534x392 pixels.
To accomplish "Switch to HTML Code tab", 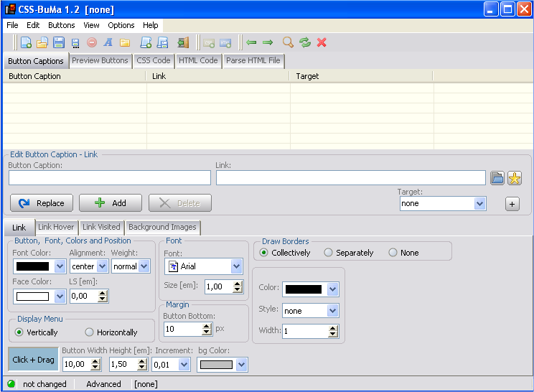I will tap(198, 60).
